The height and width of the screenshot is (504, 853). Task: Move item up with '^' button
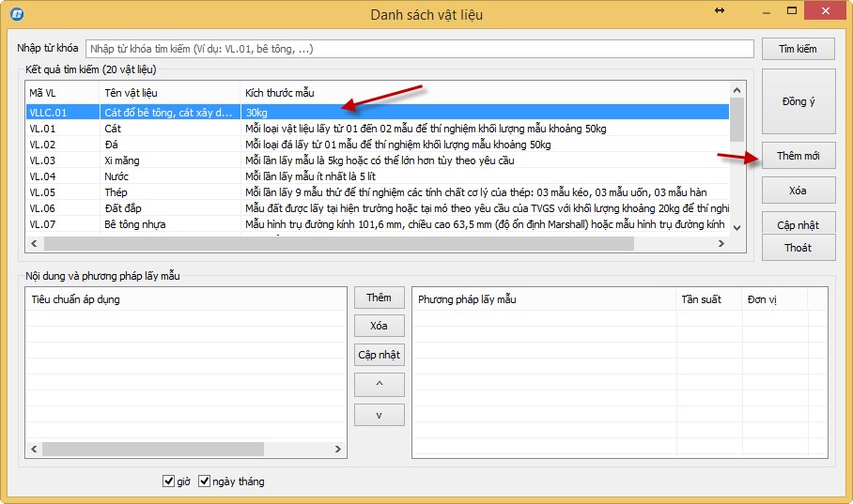click(379, 384)
